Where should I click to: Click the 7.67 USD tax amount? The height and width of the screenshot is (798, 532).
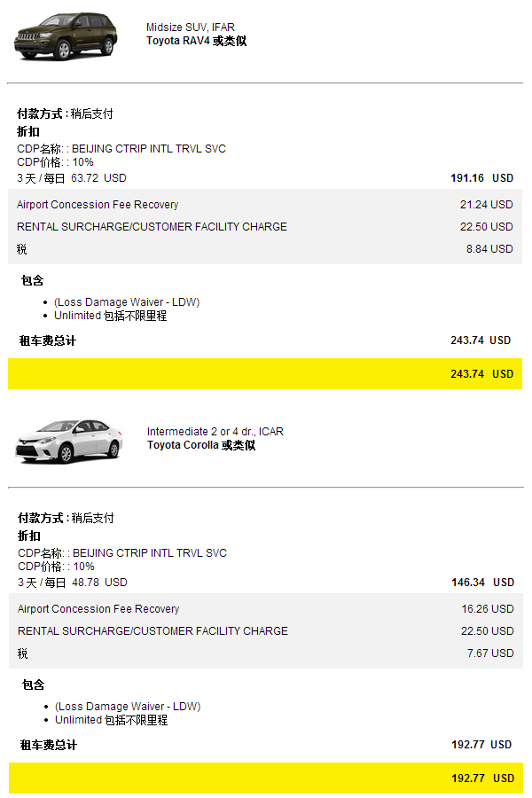490,653
